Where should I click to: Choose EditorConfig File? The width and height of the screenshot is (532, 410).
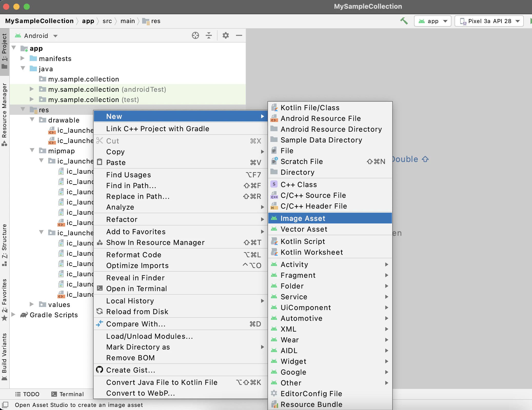[x=330, y=394]
